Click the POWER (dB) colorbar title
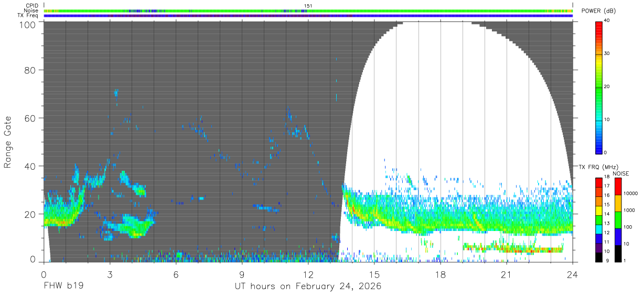The height and width of the screenshot is (297, 644). pos(599,12)
